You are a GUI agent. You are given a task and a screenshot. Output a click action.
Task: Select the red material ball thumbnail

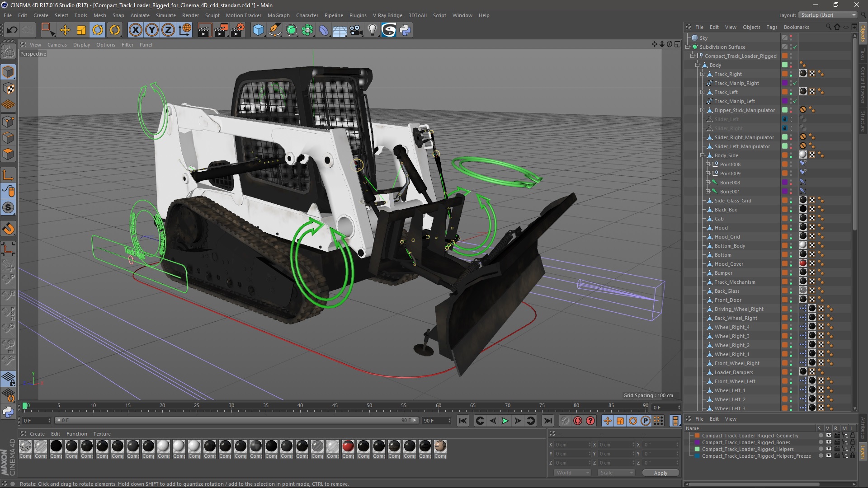(348, 446)
